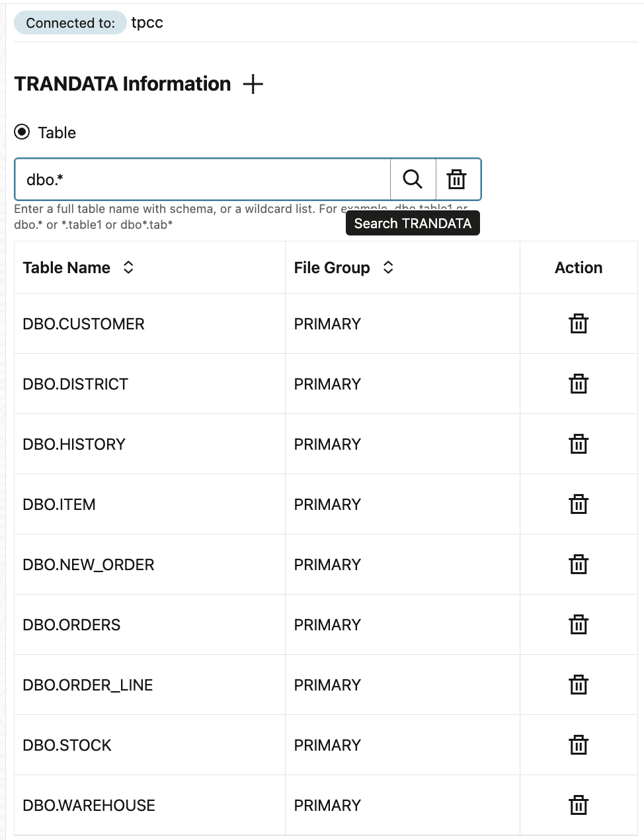Remove DBO.NEW_ORDER using its trash icon
This screenshot has width=644, height=840.
[x=579, y=565]
